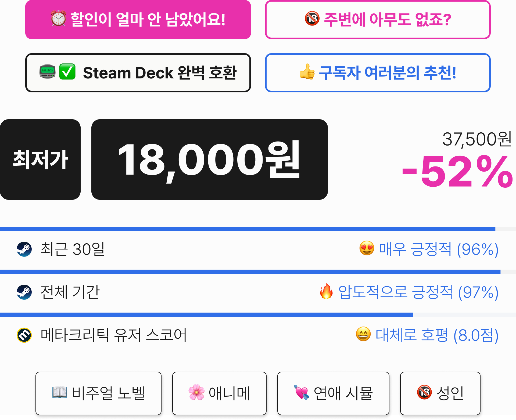516x420 pixels.
Task: Click the heart-eyes emoji next to 매우 긍정적
Action: coord(367,248)
